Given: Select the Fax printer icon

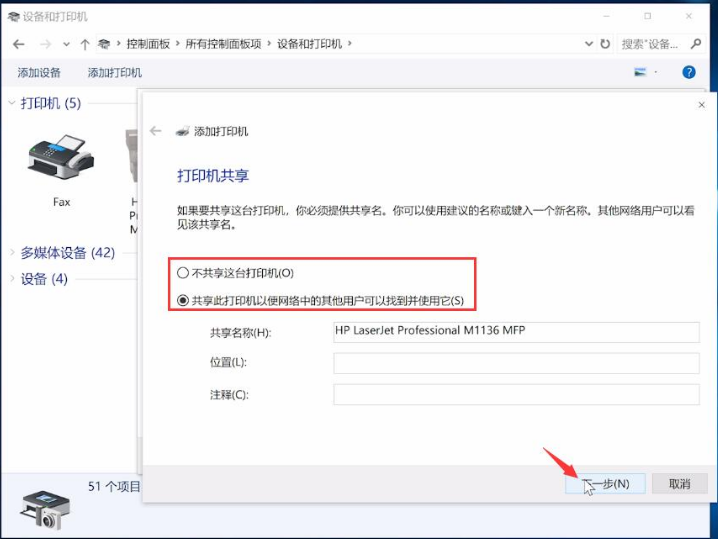Looking at the screenshot, I should click(x=61, y=161).
